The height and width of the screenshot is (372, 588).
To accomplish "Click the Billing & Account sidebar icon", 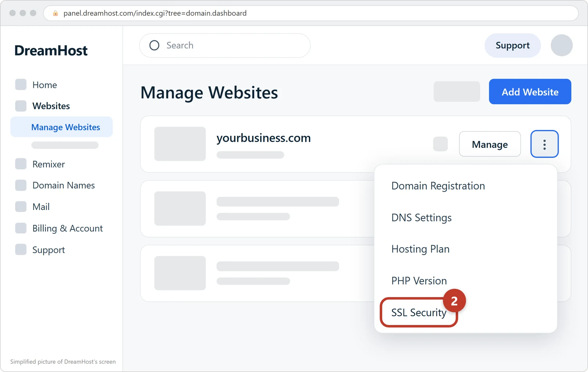I will click(21, 228).
